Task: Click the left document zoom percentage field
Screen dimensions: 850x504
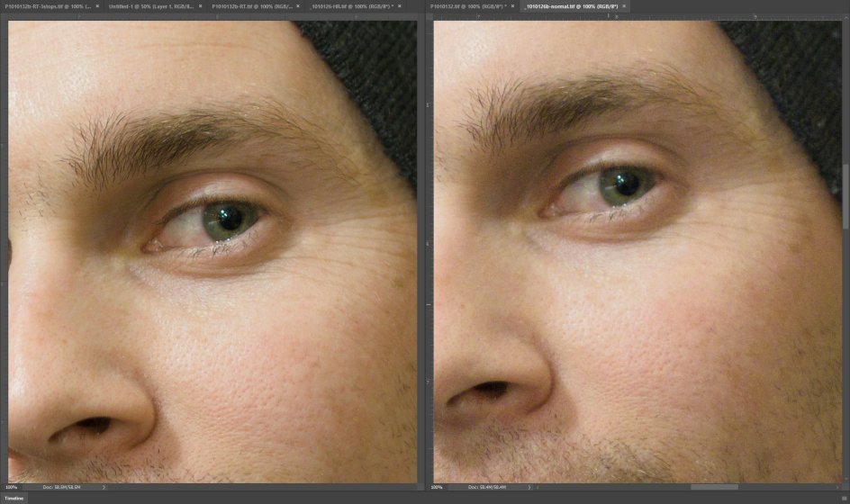Action: [x=12, y=487]
